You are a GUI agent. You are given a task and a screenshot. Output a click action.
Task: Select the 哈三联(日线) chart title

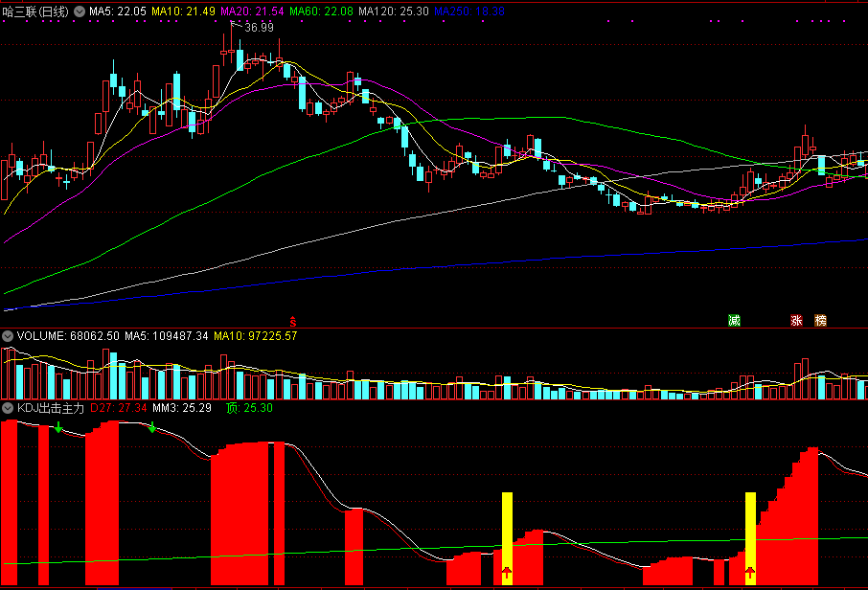point(35,11)
